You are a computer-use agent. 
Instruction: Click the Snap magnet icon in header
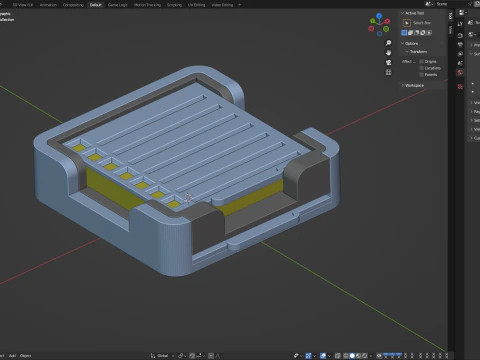[192, 356]
